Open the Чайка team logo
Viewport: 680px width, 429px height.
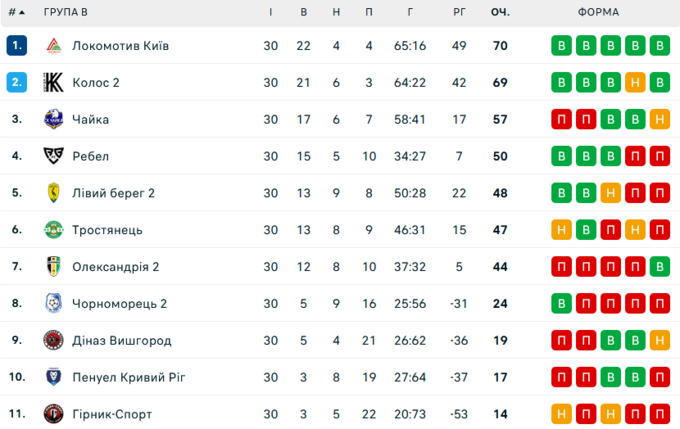tap(54, 119)
